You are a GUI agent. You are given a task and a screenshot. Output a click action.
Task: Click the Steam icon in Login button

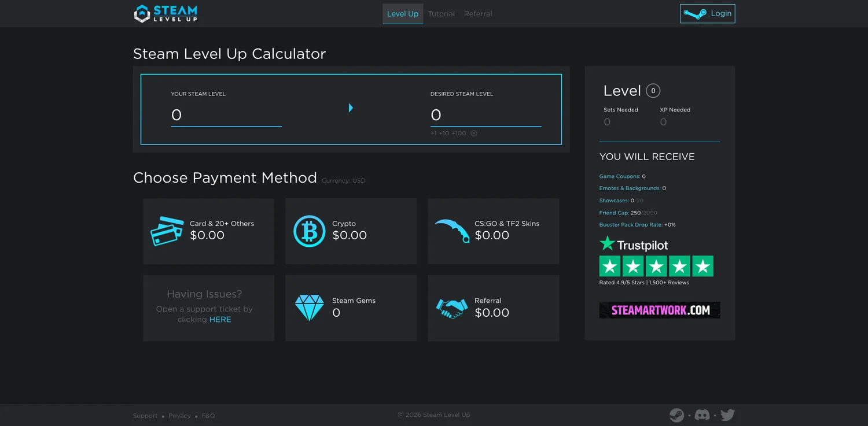pos(694,14)
